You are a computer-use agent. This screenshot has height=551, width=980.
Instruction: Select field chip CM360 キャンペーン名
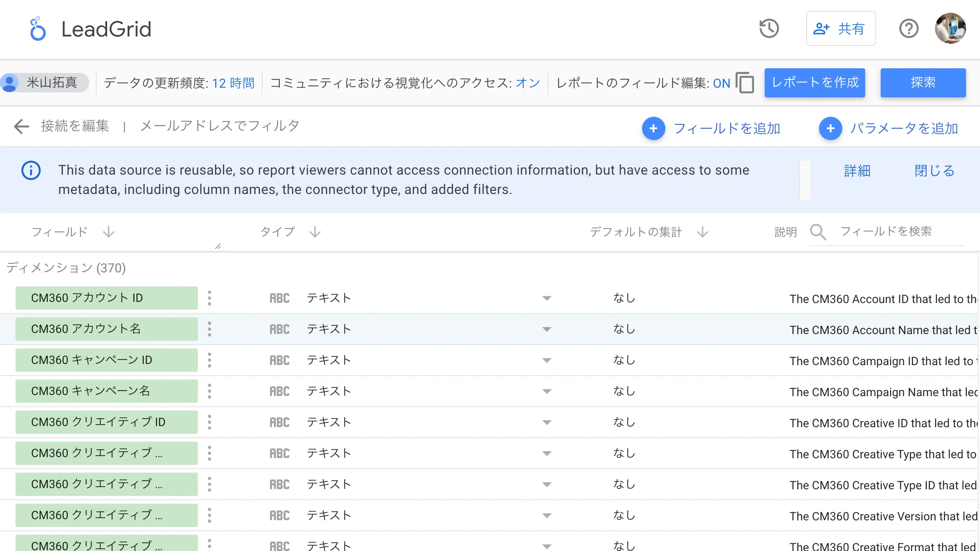107,391
